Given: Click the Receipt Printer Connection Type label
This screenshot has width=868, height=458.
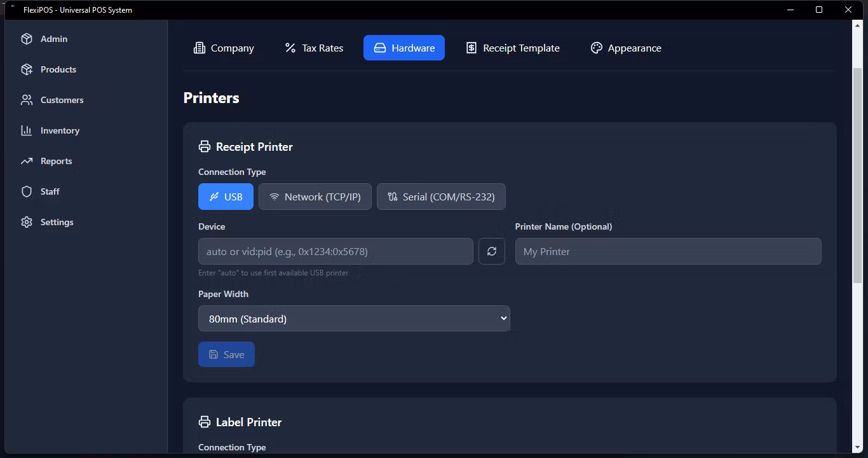Looking at the screenshot, I should pos(232,172).
